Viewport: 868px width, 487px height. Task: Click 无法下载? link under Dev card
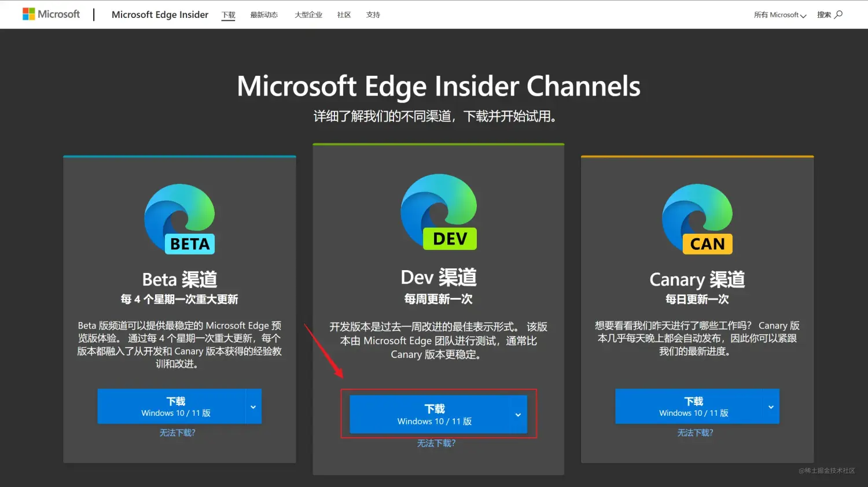[x=436, y=443]
